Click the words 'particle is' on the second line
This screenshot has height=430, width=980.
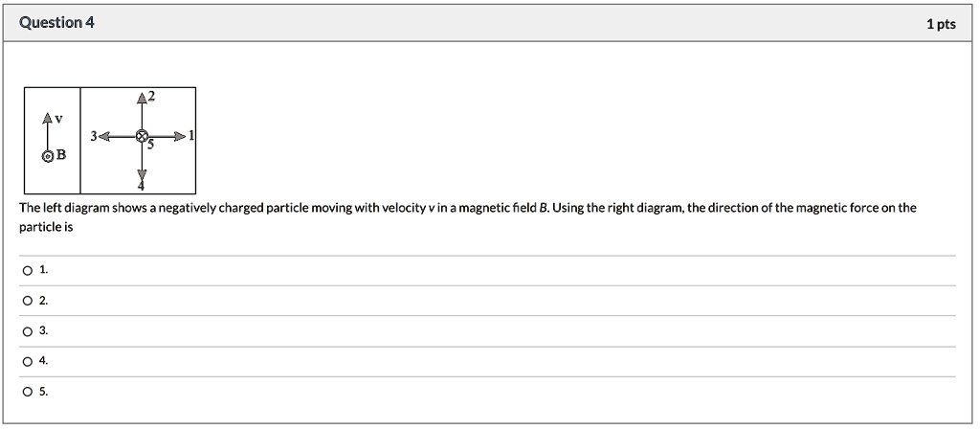point(46,228)
